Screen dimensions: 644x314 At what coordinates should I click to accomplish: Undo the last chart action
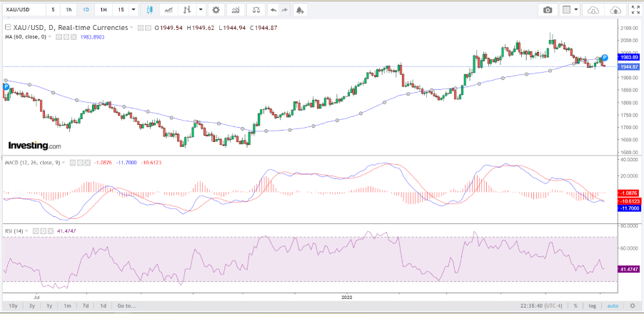coord(273,10)
